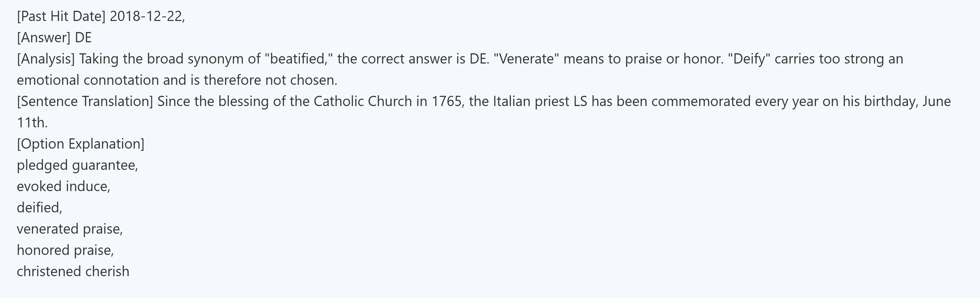The image size is (980, 298).
Task: Click the answer letters DE after [Answer]
Action: (83, 38)
